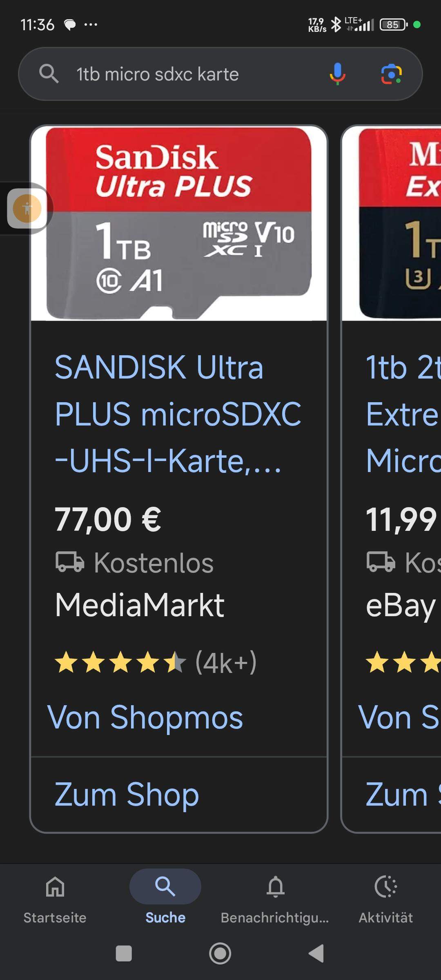Tap the battery indicator in the status bar
This screenshot has height=980, width=441.
click(x=393, y=25)
